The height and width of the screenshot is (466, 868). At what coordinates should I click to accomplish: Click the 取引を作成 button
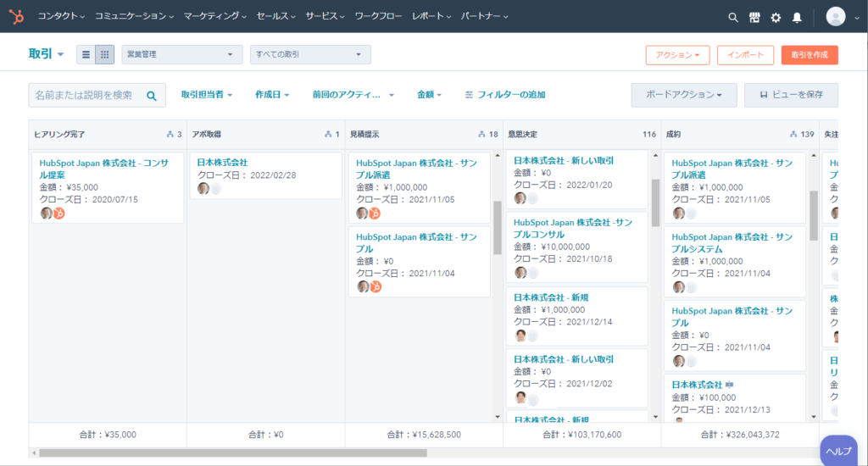[x=809, y=55]
